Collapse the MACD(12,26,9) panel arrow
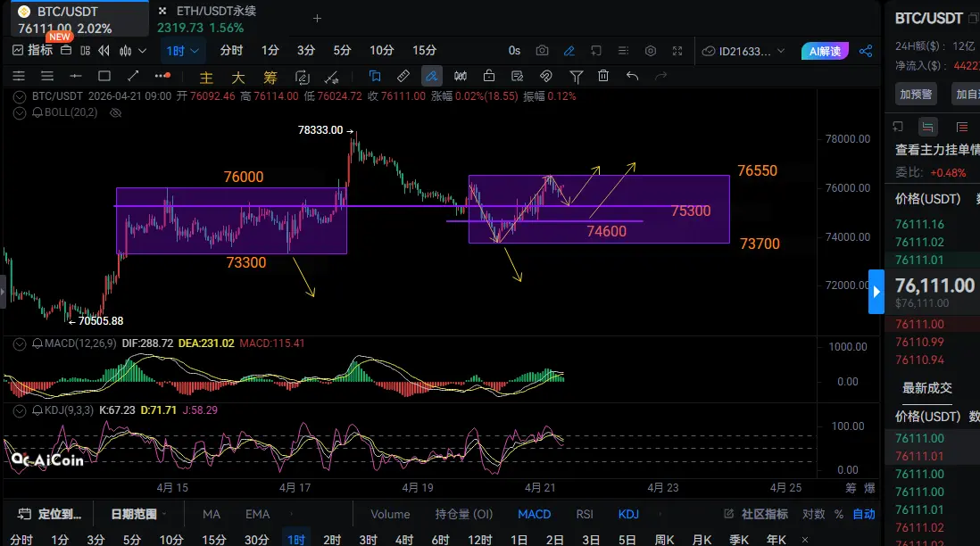This screenshot has width=980, height=546. coord(20,343)
